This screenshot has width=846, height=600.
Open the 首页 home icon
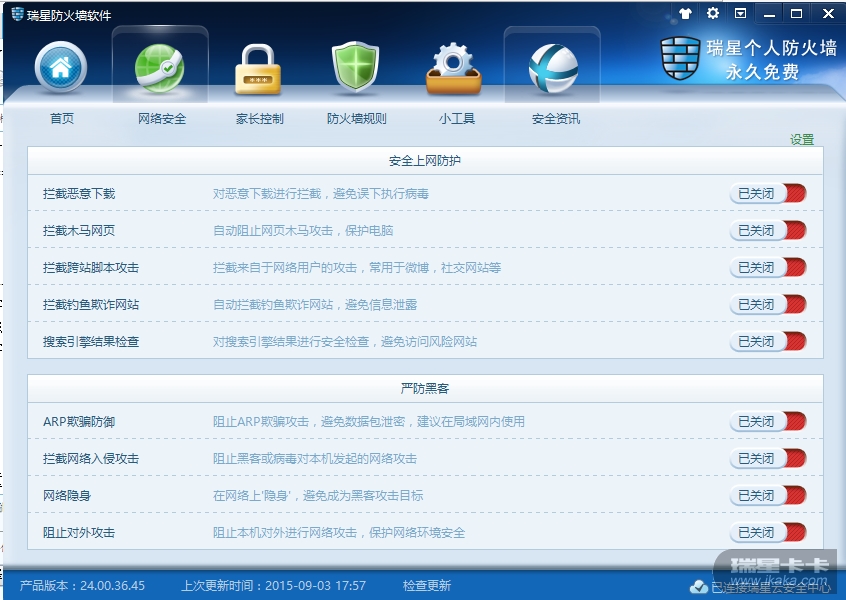pos(61,67)
